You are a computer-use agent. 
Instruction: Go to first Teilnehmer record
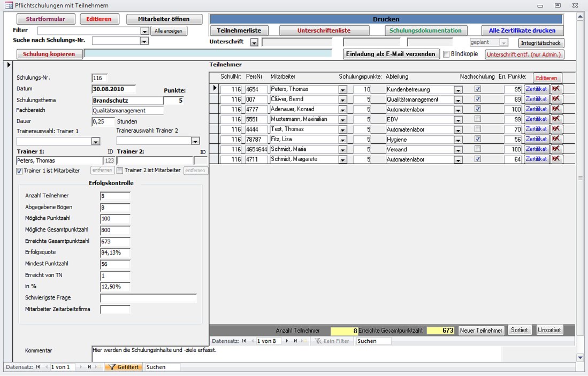click(244, 341)
